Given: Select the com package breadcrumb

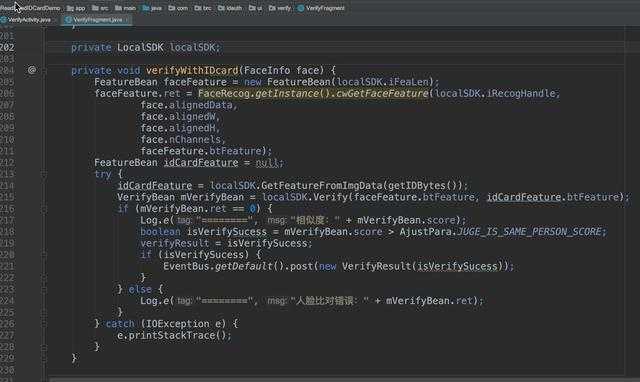Looking at the screenshot, I should [178, 8].
